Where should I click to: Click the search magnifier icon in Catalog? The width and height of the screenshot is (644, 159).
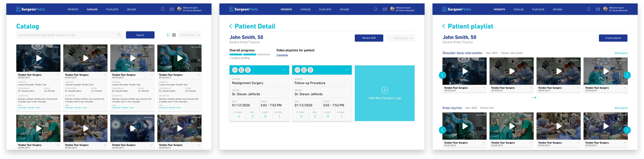click(119, 35)
